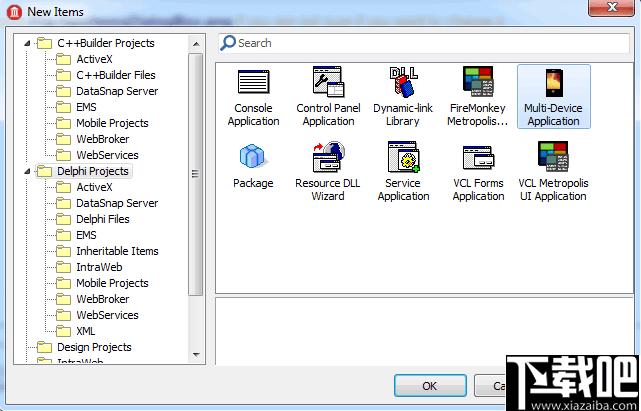Open EMS folder under Delphi Projects
641x411 pixels.
(76, 235)
